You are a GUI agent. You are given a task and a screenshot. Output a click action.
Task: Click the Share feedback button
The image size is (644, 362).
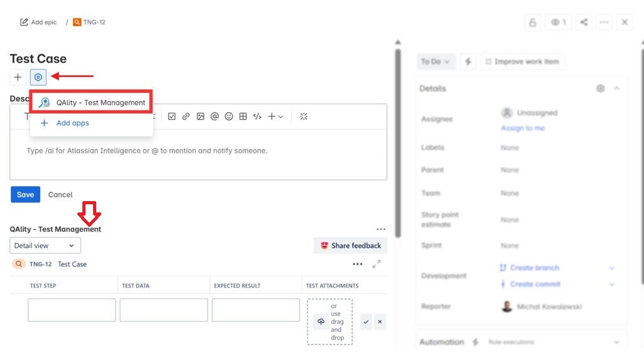pos(350,246)
